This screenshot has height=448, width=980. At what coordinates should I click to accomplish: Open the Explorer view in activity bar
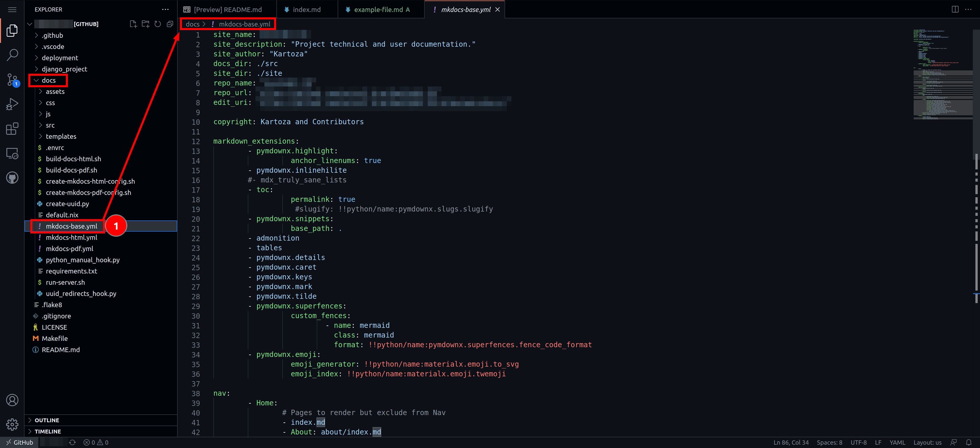(12, 30)
